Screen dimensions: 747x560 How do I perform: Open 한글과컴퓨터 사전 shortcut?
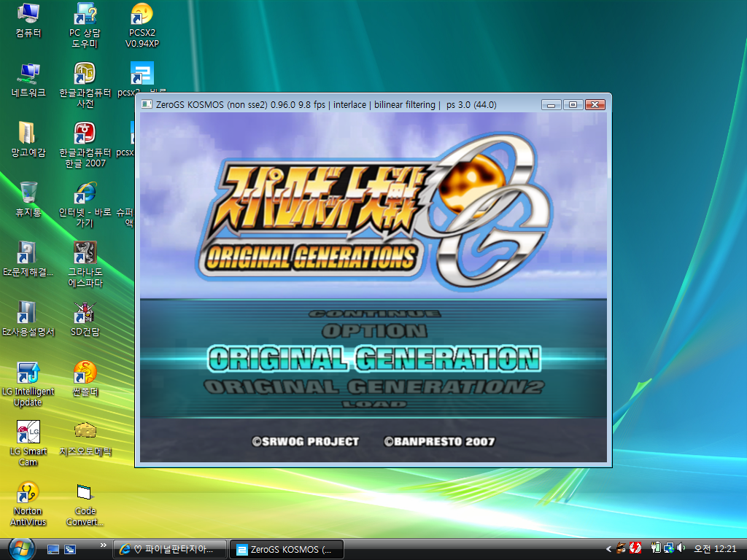click(x=85, y=85)
